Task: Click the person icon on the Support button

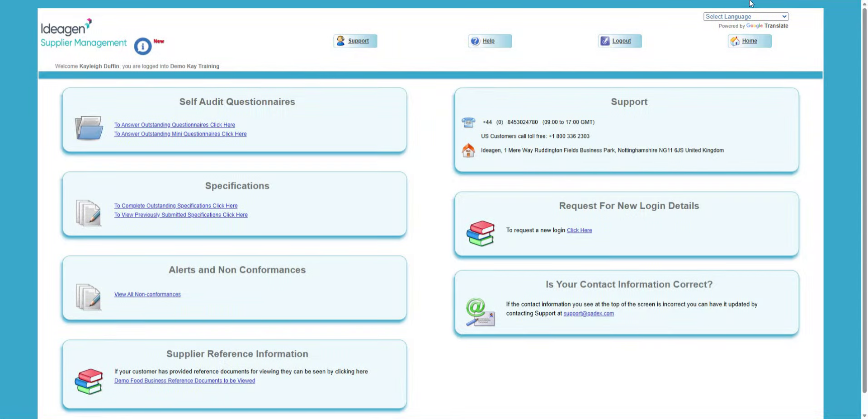Action: tap(340, 41)
